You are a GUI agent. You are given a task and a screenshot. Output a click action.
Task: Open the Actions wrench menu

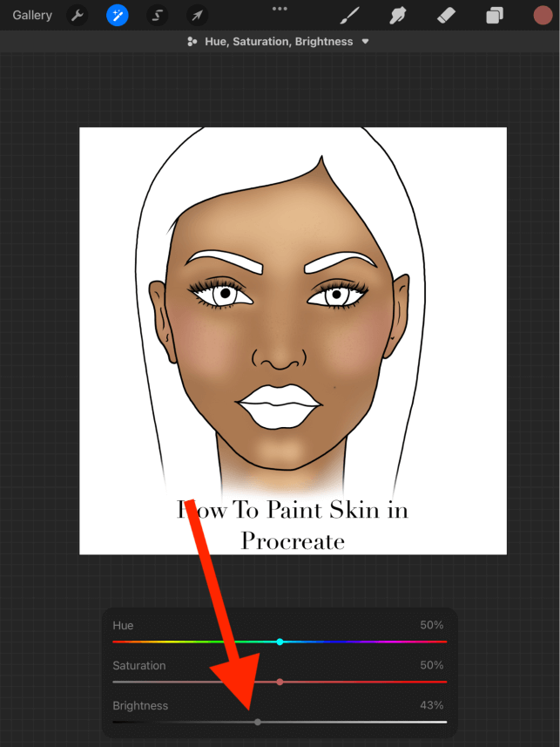click(78, 16)
